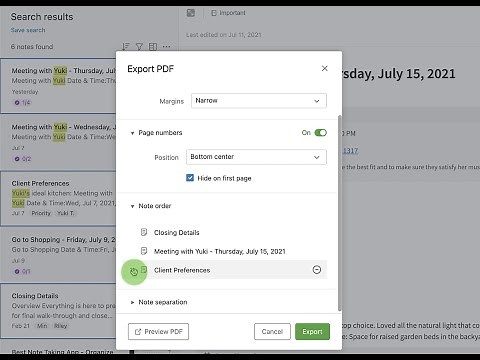Open sort options in search results
480x360 pixels.
coord(125,47)
